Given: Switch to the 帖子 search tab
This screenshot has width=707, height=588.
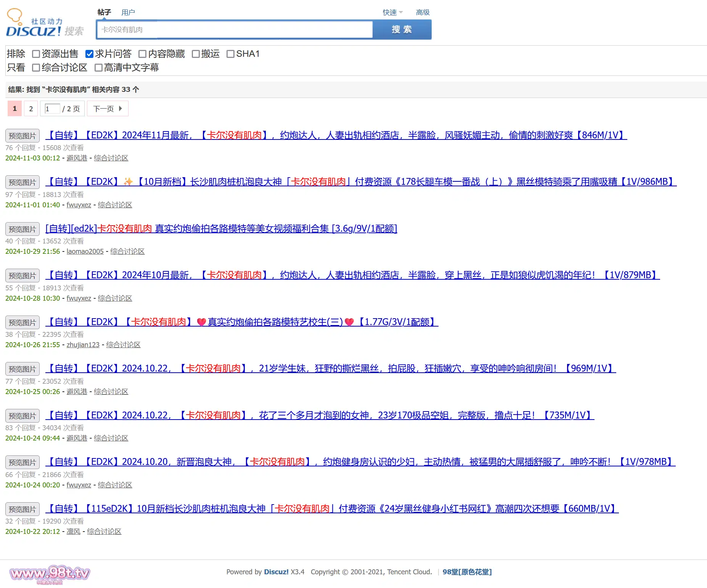Looking at the screenshot, I should pyautogui.click(x=104, y=13).
